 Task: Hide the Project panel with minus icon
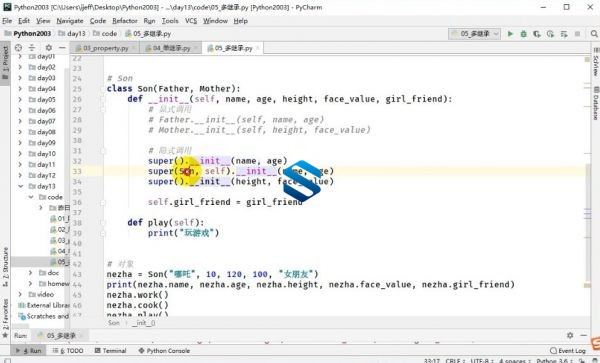(x=62, y=48)
